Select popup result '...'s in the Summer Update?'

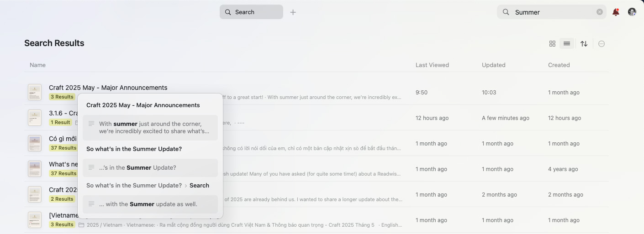(150, 167)
